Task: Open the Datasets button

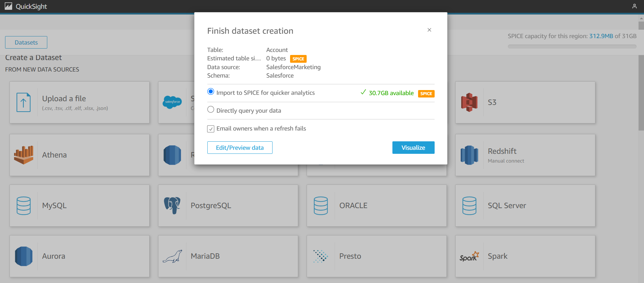Action: click(x=26, y=43)
